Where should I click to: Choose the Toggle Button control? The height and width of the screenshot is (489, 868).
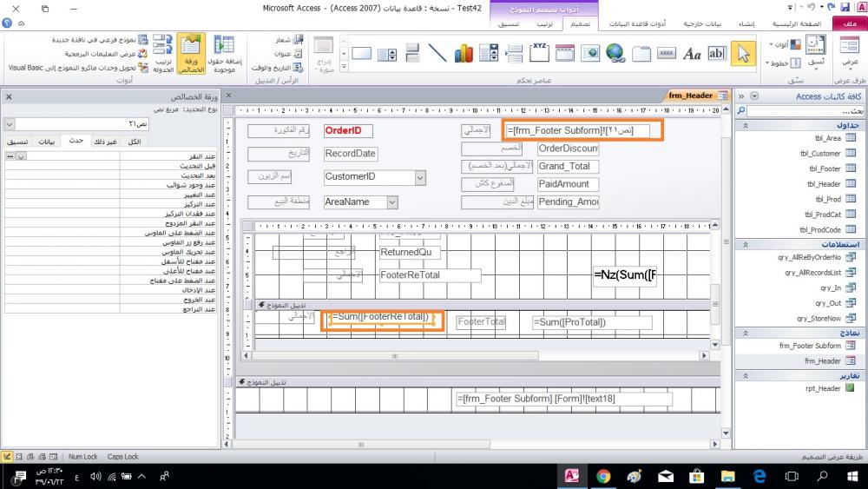(x=412, y=53)
